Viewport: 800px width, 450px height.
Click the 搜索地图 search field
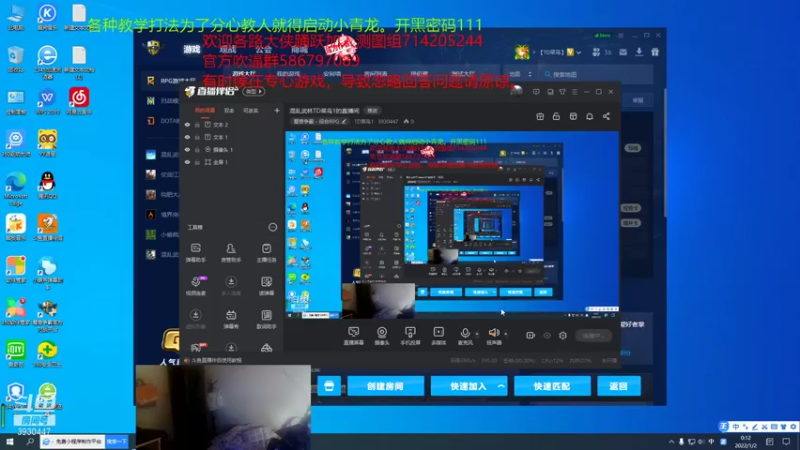pos(597,74)
